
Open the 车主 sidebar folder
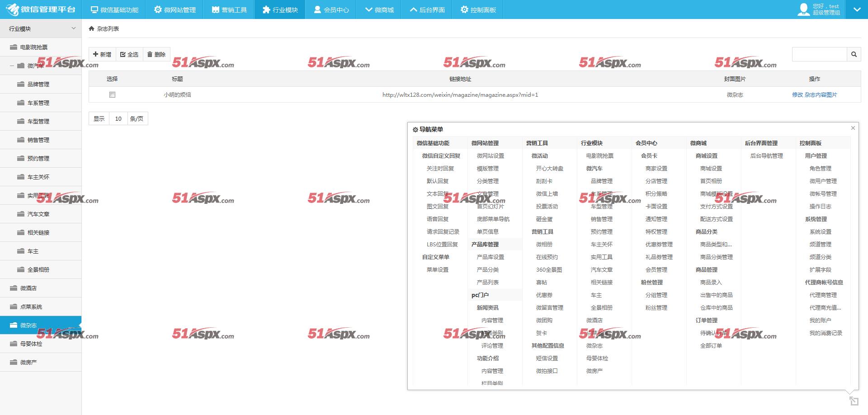tap(41, 251)
